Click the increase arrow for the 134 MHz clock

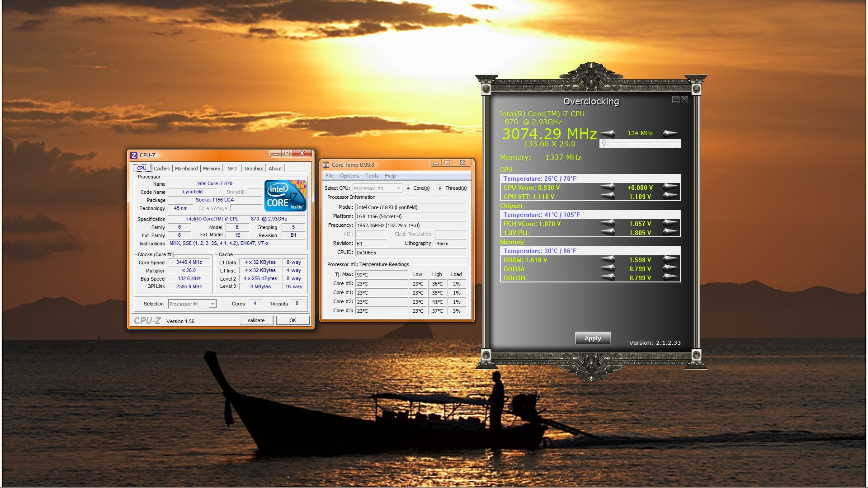pyautogui.click(x=670, y=133)
